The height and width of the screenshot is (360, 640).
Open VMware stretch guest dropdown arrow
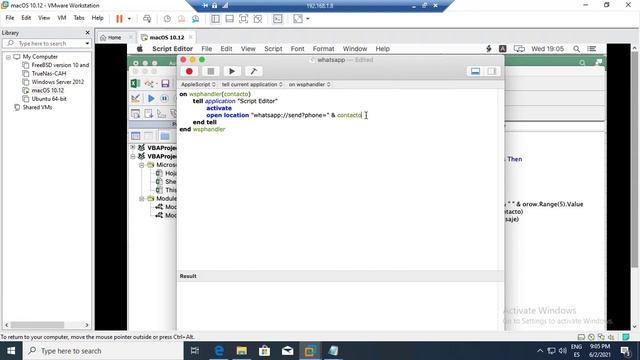308,19
